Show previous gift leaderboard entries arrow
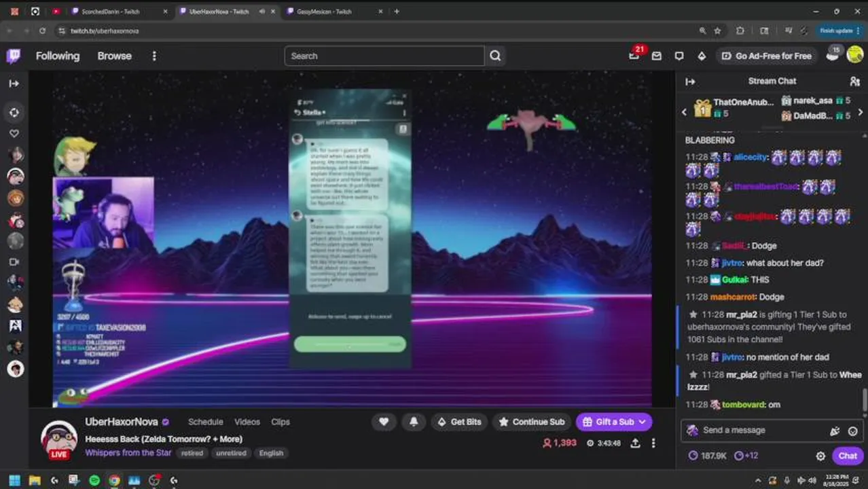 (684, 112)
